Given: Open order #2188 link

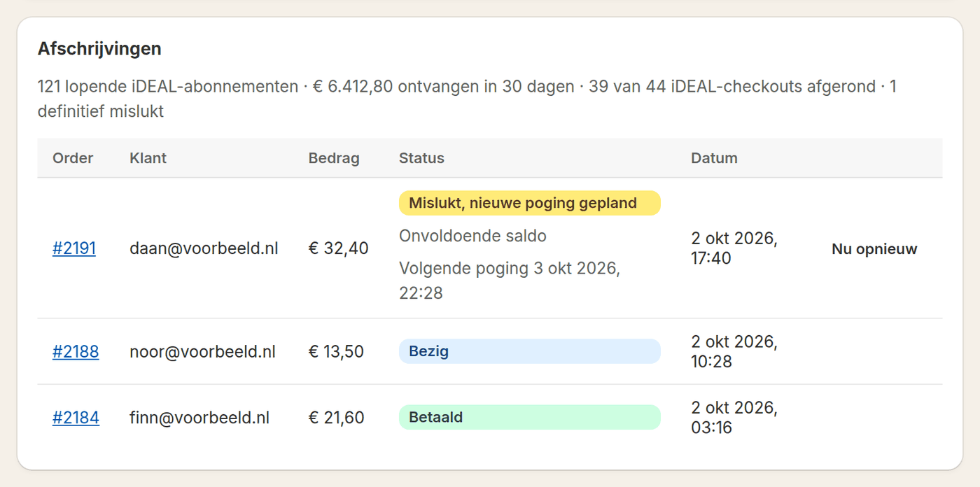Looking at the screenshot, I should tap(76, 351).
